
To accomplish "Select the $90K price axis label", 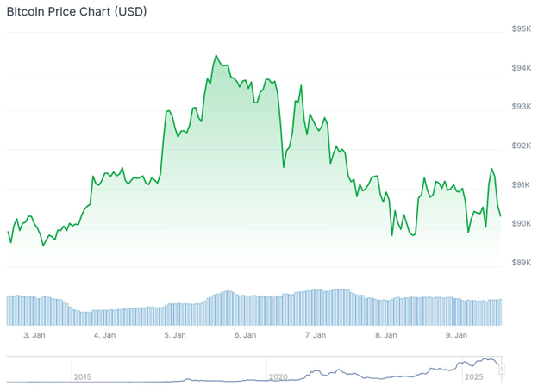I will pyautogui.click(x=522, y=224).
